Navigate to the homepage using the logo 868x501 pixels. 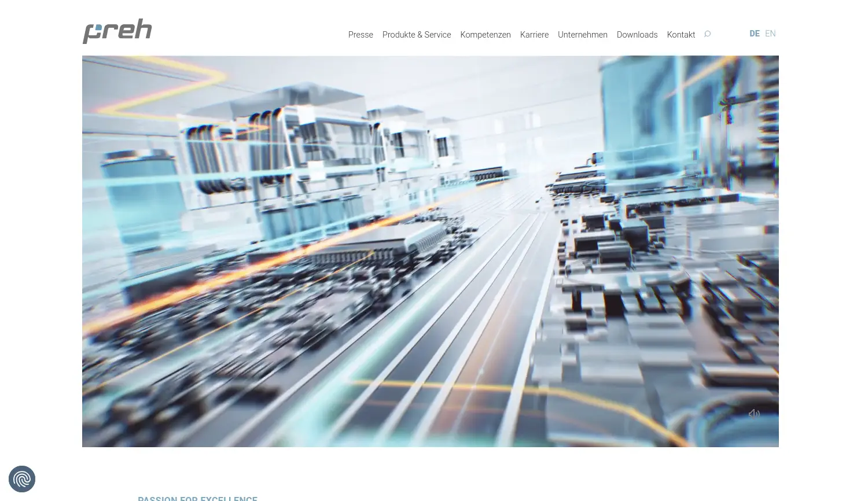click(117, 32)
